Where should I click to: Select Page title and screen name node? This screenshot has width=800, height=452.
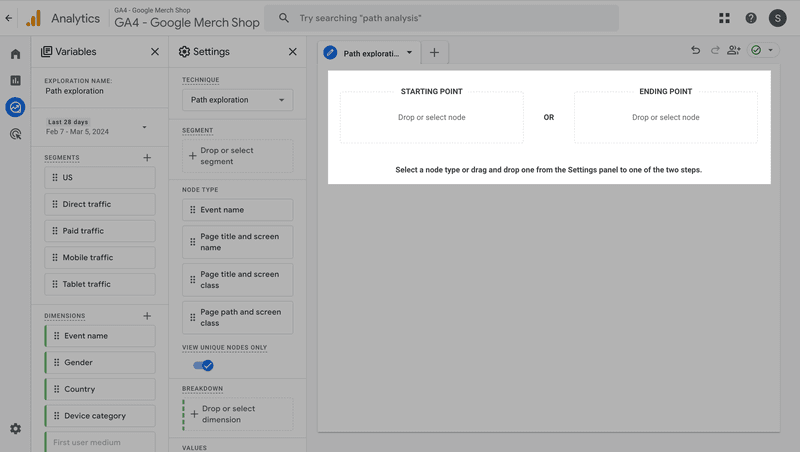point(238,242)
